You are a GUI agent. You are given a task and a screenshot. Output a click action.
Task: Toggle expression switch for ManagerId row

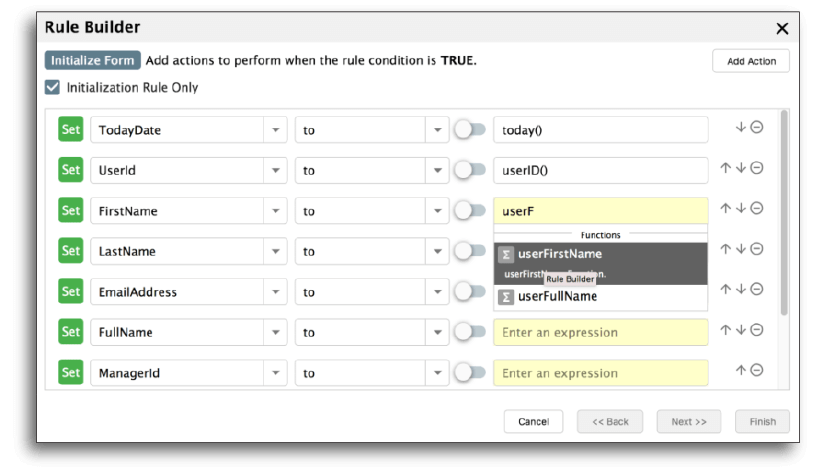[470, 372]
